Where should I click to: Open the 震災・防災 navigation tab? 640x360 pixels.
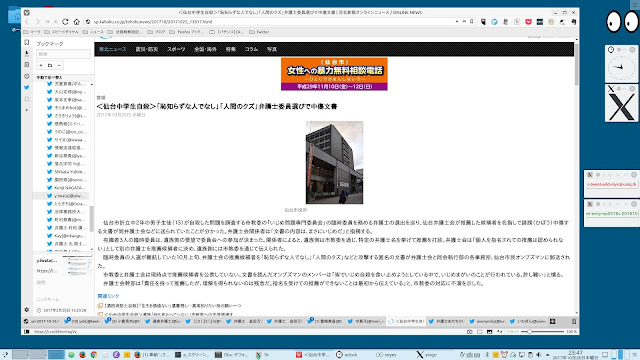point(147,49)
